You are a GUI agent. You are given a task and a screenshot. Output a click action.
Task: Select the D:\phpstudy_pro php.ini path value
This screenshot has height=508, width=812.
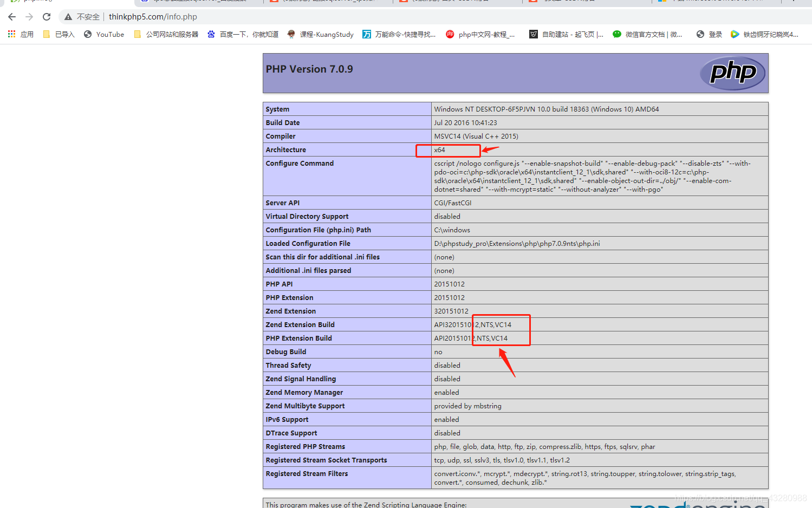pyautogui.click(x=517, y=243)
